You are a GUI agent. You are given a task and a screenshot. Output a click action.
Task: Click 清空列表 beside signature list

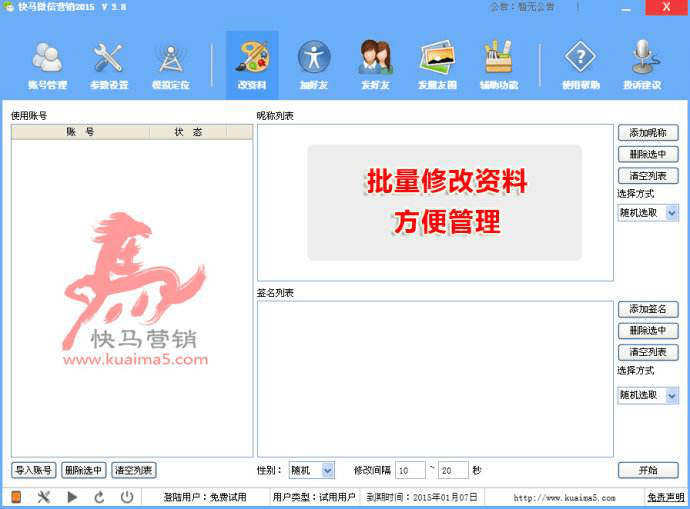click(648, 352)
